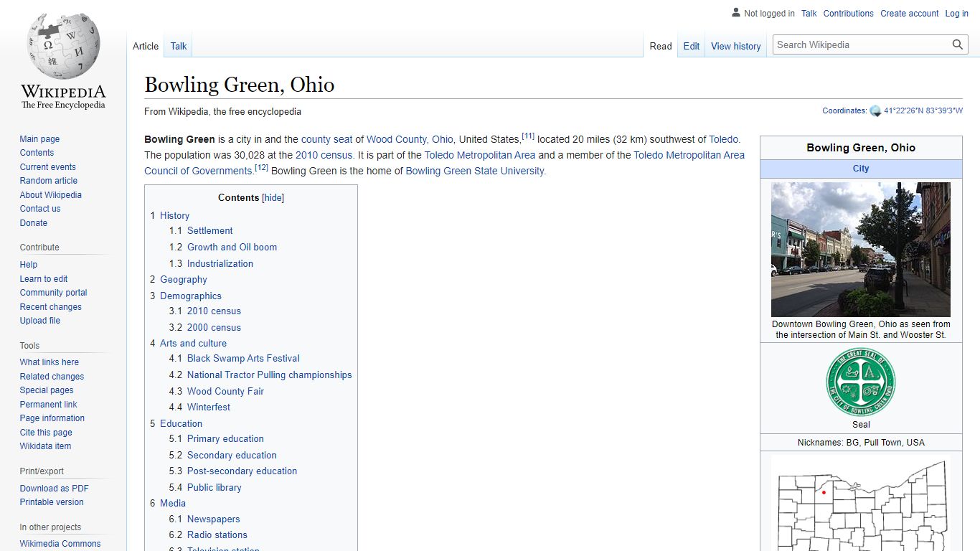This screenshot has width=980, height=551.
Task: Jump to Geography section
Action: [x=183, y=280]
